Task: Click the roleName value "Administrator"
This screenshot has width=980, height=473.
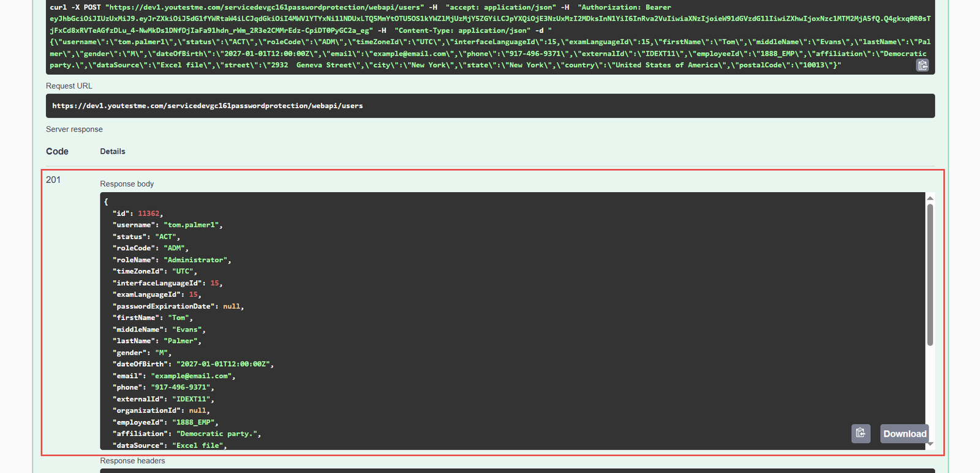Action: (x=196, y=260)
